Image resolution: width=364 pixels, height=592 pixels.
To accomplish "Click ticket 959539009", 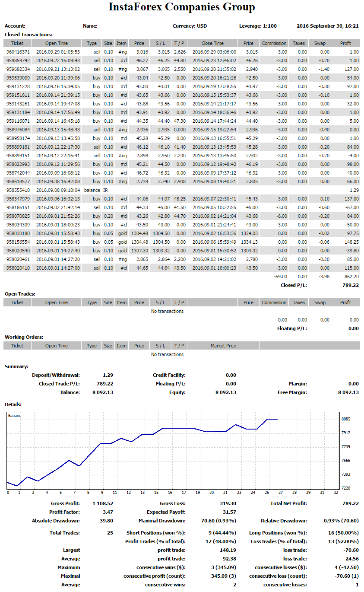I will pyautogui.click(x=18, y=78).
